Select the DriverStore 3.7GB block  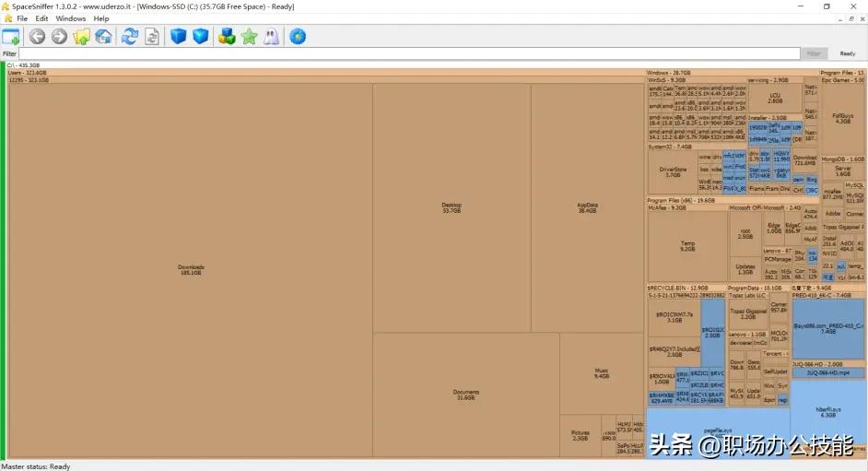pyautogui.click(x=673, y=172)
